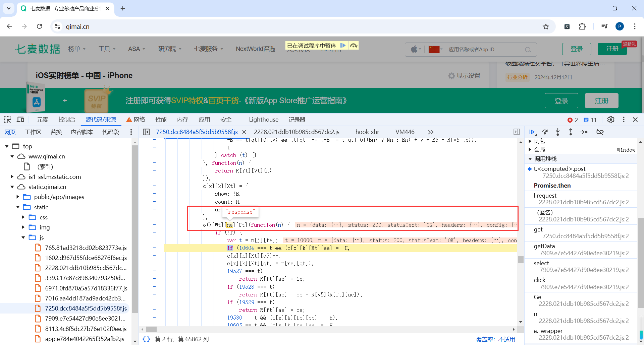Collapse the static.qimai.cn node

[12, 187]
